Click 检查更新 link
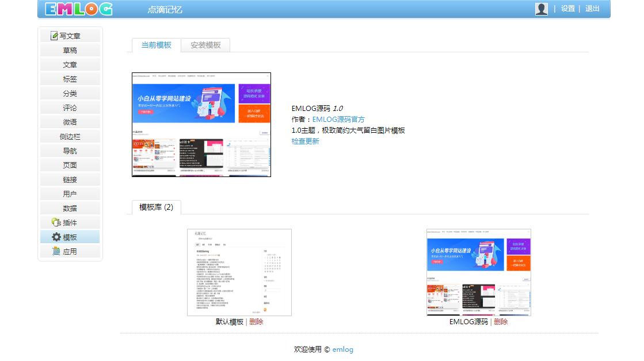 tap(305, 141)
